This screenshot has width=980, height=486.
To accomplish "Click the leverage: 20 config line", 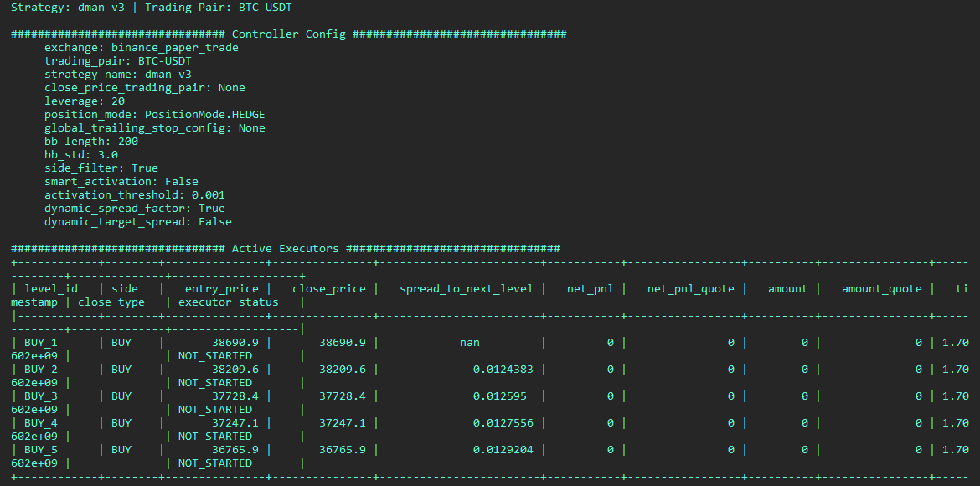I will 85,101.
